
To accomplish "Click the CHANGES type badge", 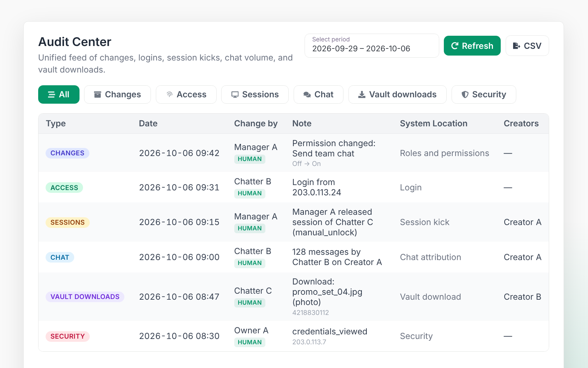I will click(67, 153).
